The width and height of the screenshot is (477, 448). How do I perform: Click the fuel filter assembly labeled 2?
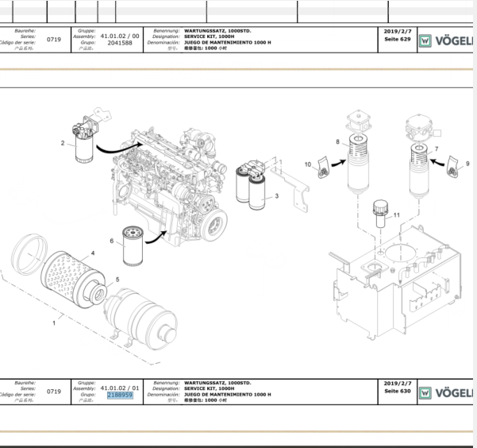(87, 142)
